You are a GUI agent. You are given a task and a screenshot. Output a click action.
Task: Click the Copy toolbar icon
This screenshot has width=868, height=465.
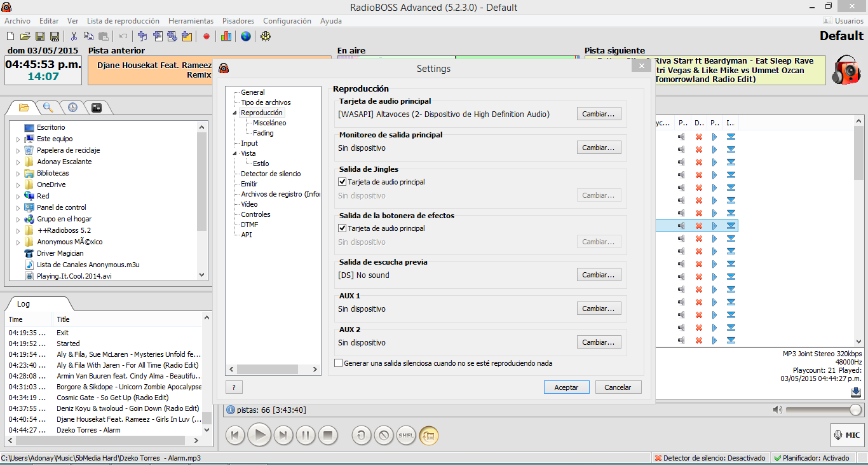(x=88, y=36)
